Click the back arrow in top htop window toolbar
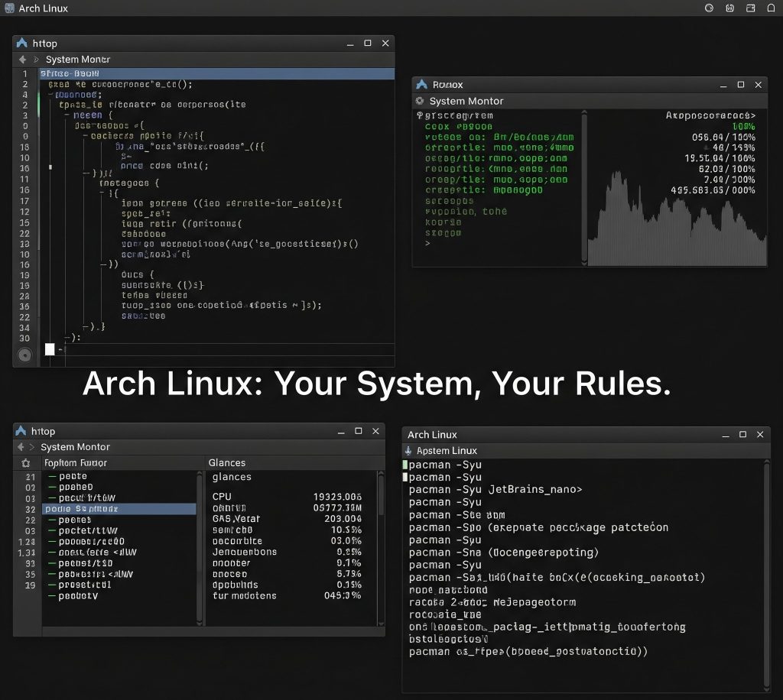This screenshot has width=783, height=700. pyautogui.click(x=22, y=60)
